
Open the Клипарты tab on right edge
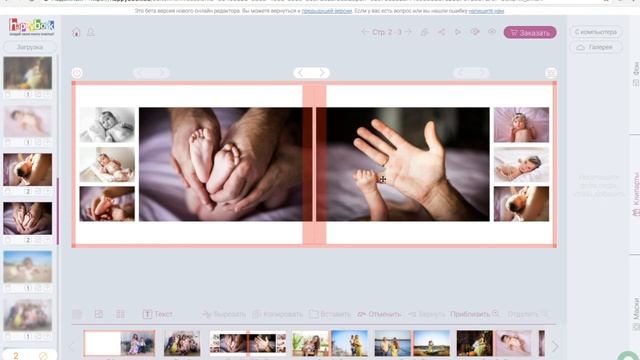pyautogui.click(x=635, y=194)
